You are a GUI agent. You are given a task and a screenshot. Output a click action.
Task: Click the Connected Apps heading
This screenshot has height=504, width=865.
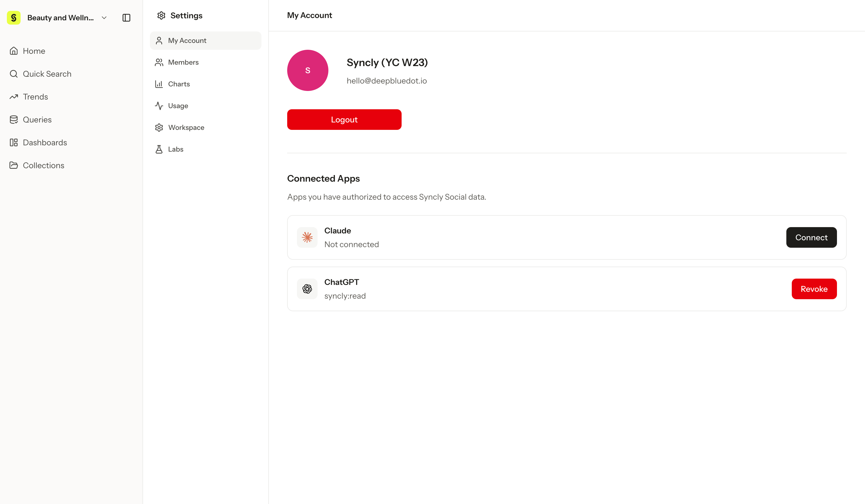tap(323, 178)
